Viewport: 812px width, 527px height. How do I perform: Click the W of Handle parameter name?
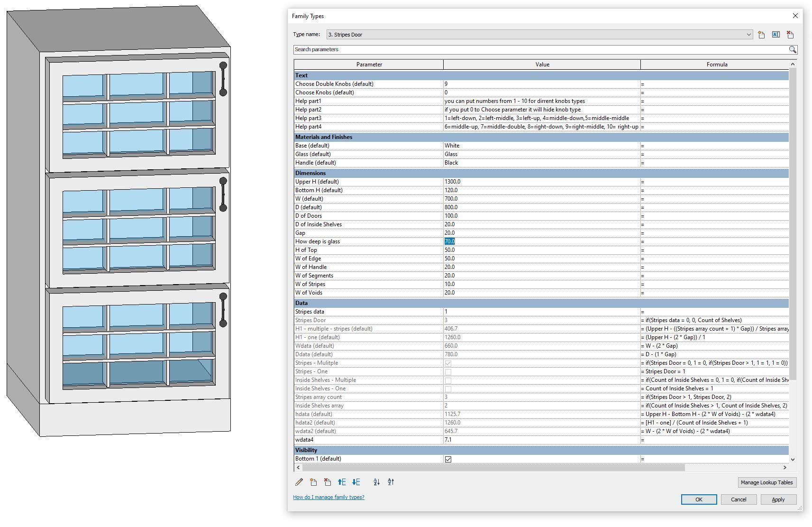point(310,267)
